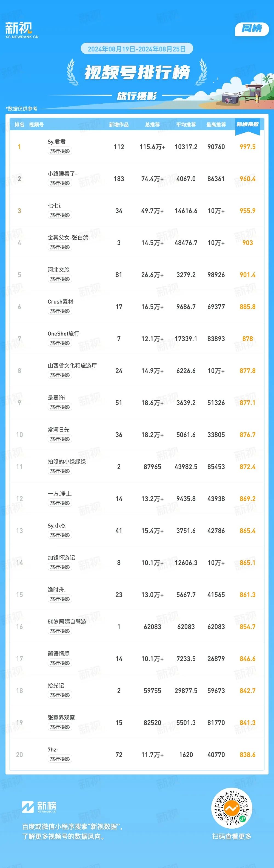Click the 旅行摄影 tag under 张家界观察
Screen dimensions: 274x868
click(x=60, y=727)
